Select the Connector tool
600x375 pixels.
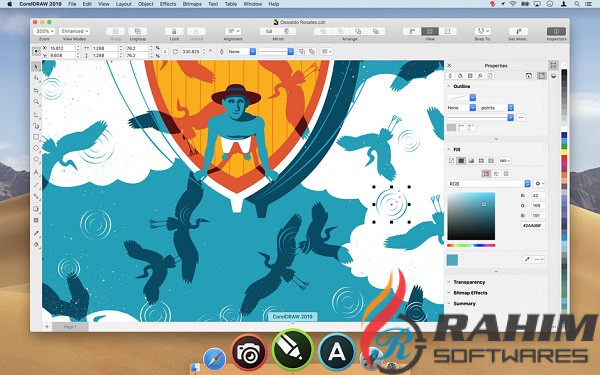tap(36, 197)
